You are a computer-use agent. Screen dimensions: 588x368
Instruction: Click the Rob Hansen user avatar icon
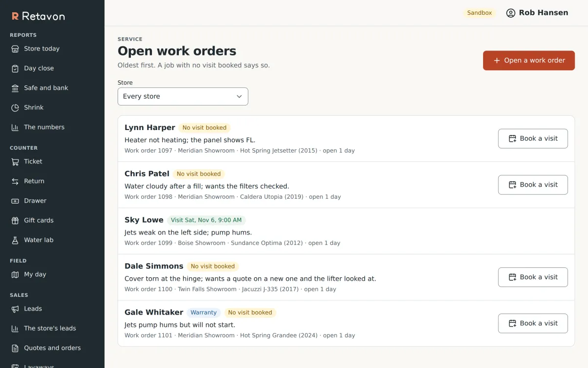[x=511, y=13]
